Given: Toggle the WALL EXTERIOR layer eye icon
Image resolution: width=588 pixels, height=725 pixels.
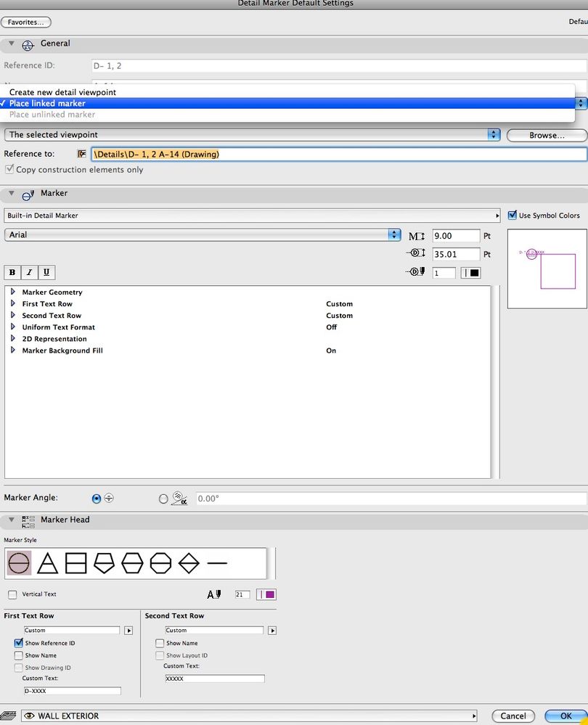Looking at the screenshot, I should 29,716.
